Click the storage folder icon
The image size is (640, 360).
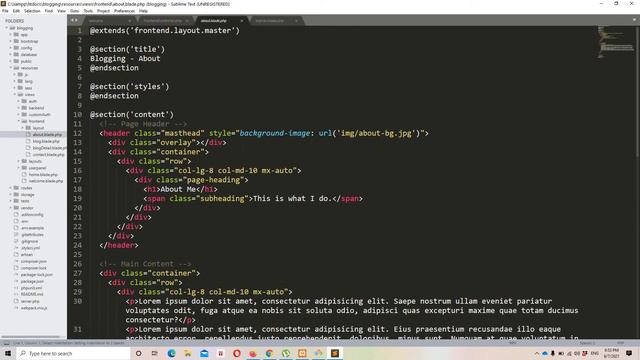click(x=16, y=194)
